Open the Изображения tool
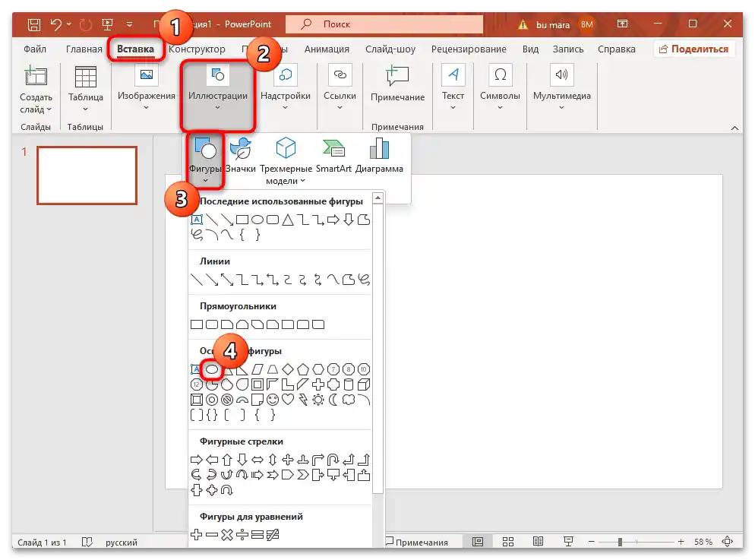The width and height of the screenshot is (755, 560). point(146,87)
